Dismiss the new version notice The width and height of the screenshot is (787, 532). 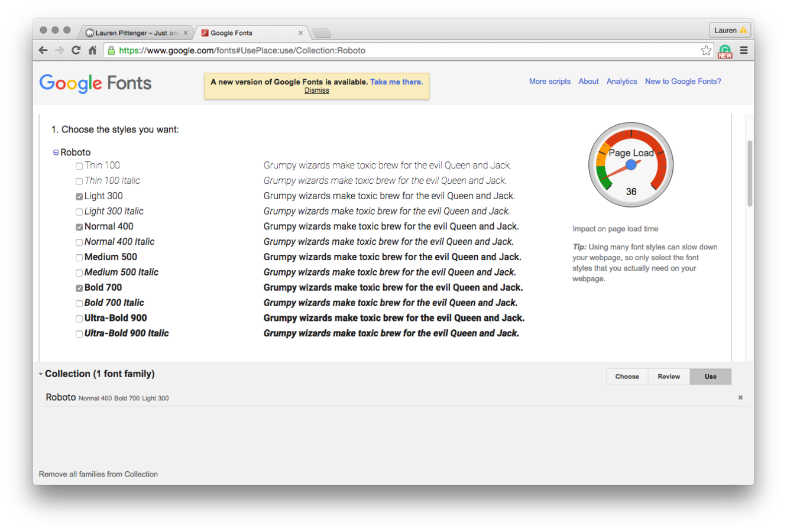coord(317,90)
